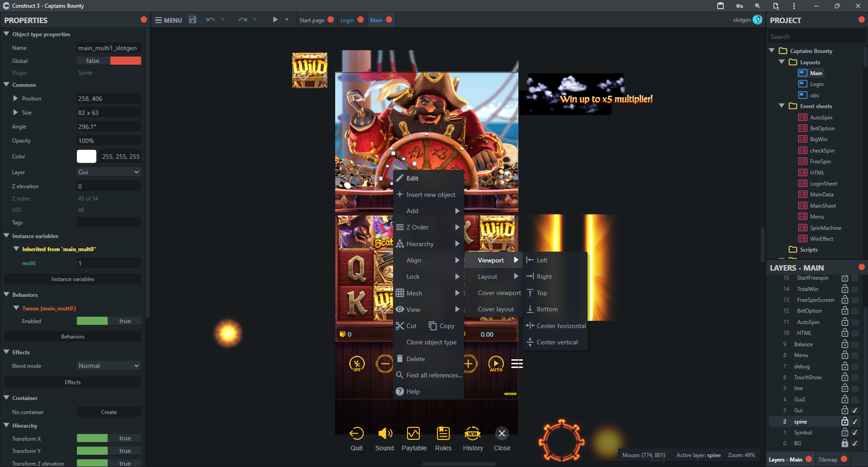Expand the Size property row
The image size is (868, 467).
point(15,112)
